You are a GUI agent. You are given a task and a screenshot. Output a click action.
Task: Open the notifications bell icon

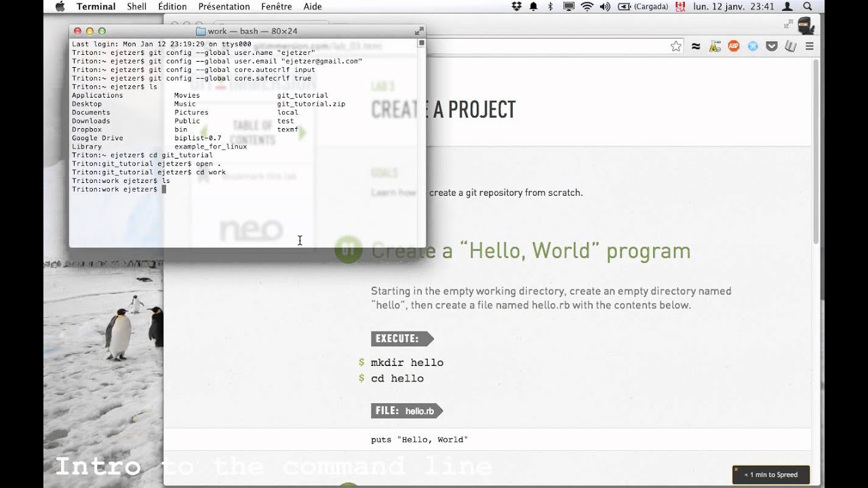pyautogui.click(x=534, y=7)
